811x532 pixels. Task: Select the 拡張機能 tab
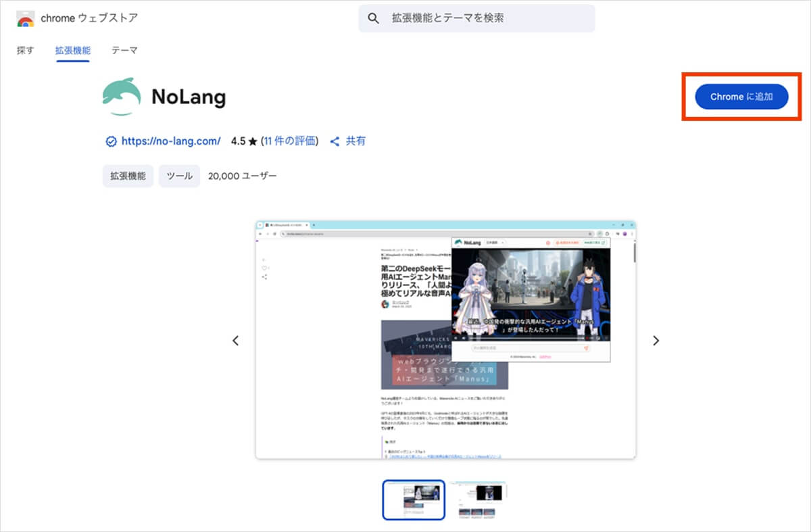(x=73, y=51)
